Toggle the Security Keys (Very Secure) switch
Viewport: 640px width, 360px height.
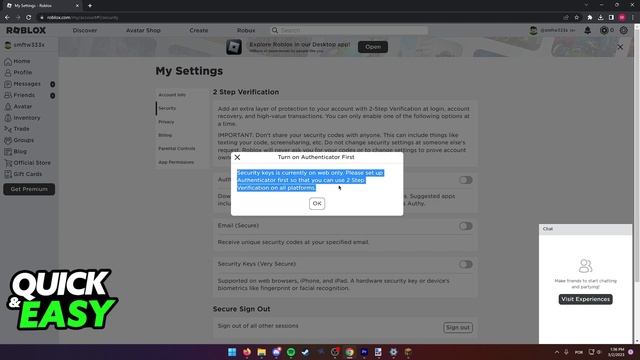465,264
